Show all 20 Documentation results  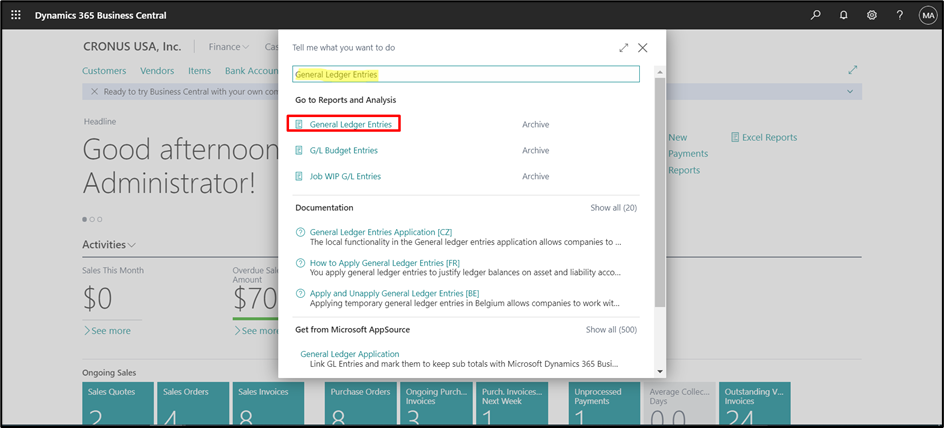[x=613, y=208]
